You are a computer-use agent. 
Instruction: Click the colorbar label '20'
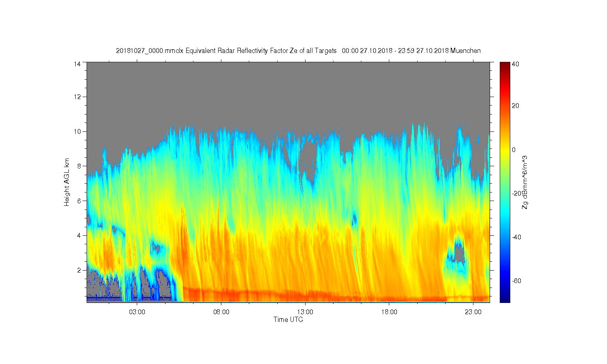pos(515,106)
